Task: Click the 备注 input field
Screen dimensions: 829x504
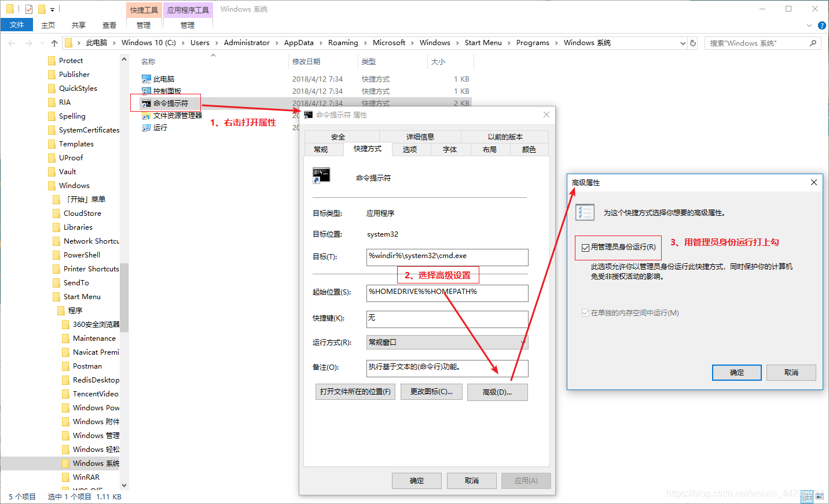Action: point(447,368)
